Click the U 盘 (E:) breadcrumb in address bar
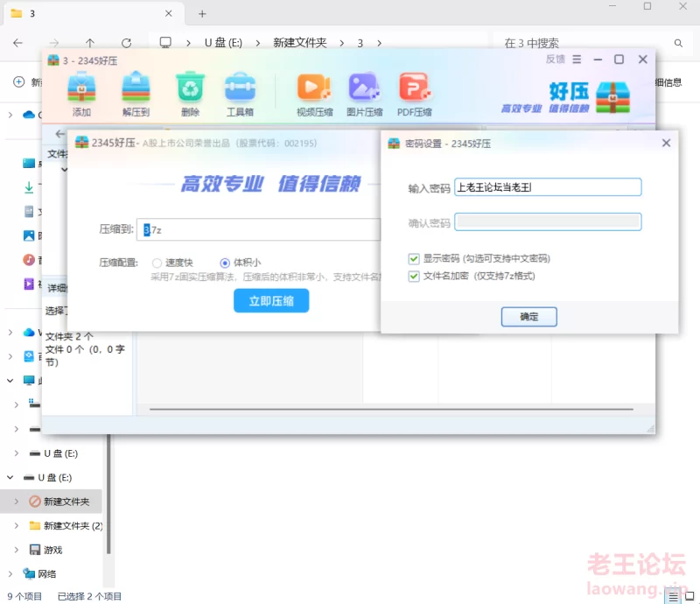Screen dimensions: 700x604 pyautogui.click(x=223, y=43)
